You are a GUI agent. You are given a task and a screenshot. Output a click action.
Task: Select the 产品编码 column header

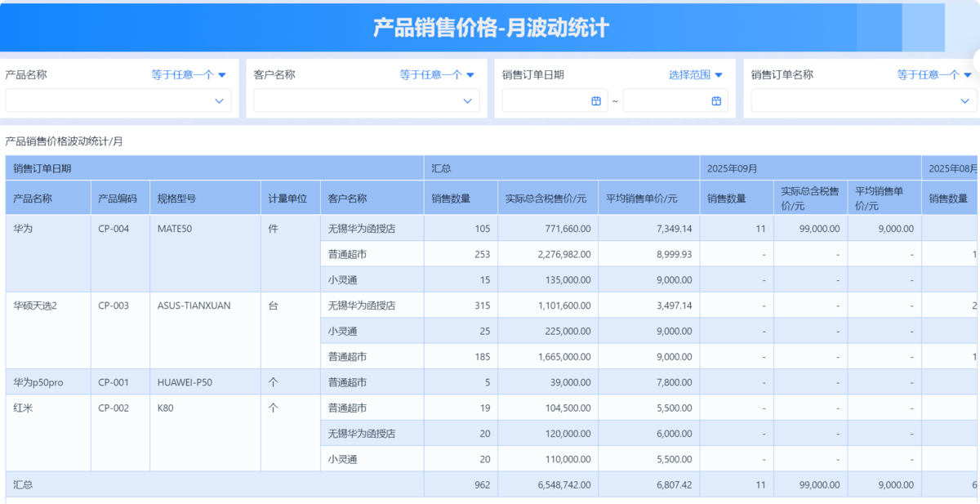click(x=118, y=198)
